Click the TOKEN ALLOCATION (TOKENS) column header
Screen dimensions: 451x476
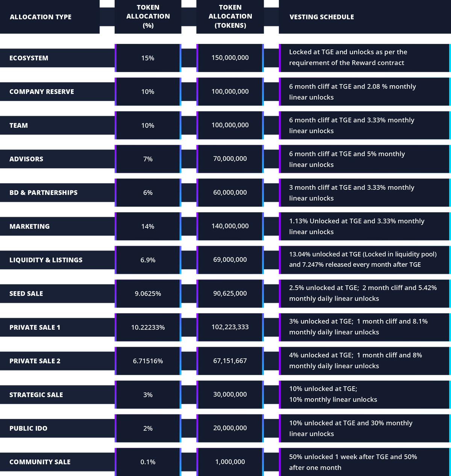click(230, 17)
